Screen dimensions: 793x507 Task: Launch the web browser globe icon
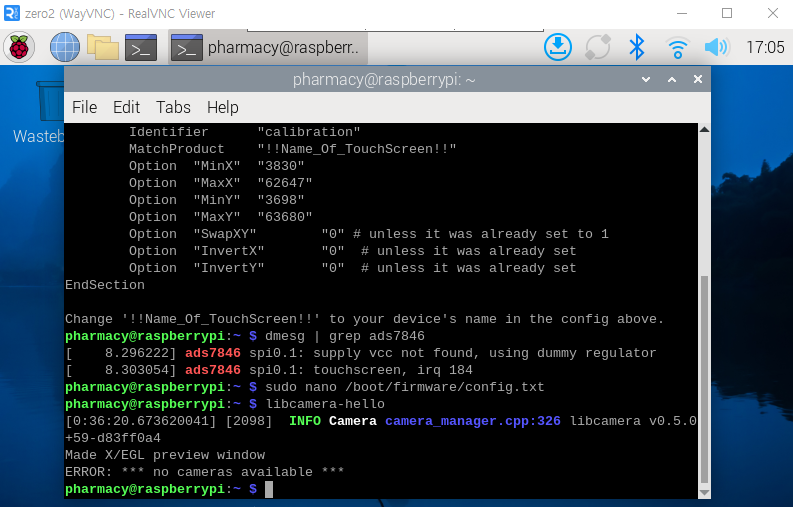[x=65, y=47]
